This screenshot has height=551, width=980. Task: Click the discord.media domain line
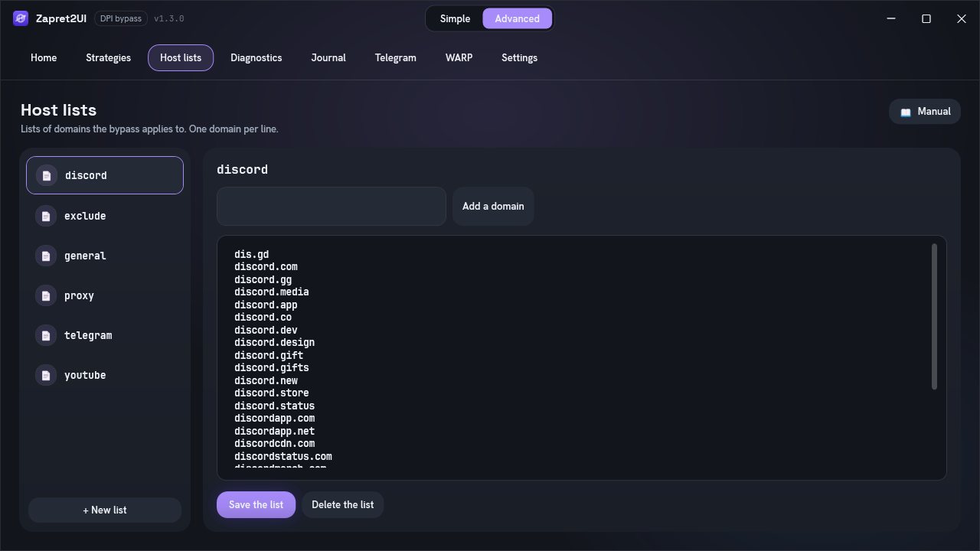coord(272,292)
